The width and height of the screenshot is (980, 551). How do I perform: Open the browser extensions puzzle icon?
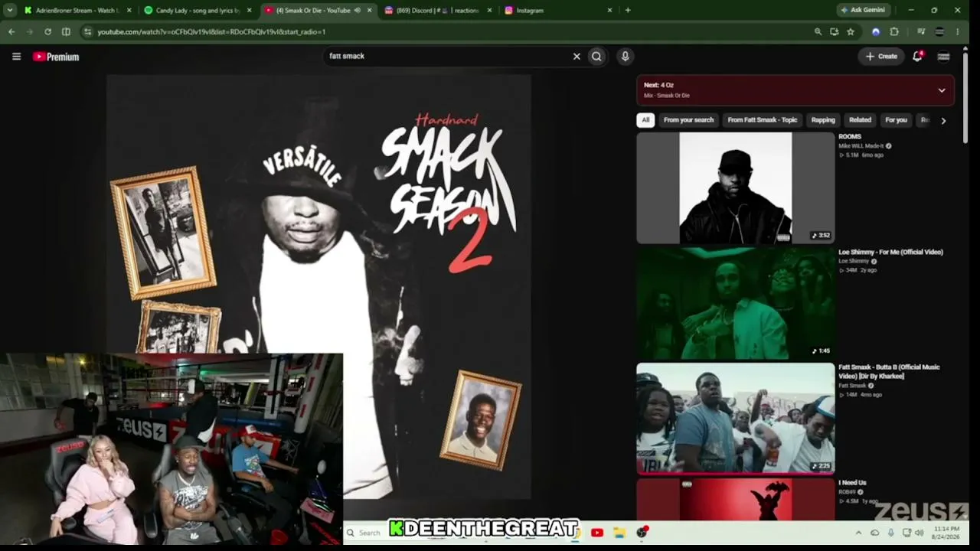[x=894, y=31]
